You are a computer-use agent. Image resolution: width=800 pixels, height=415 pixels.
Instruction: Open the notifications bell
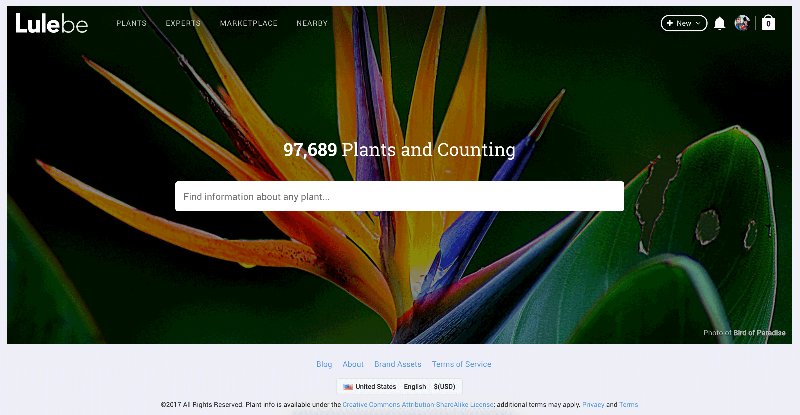point(720,23)
